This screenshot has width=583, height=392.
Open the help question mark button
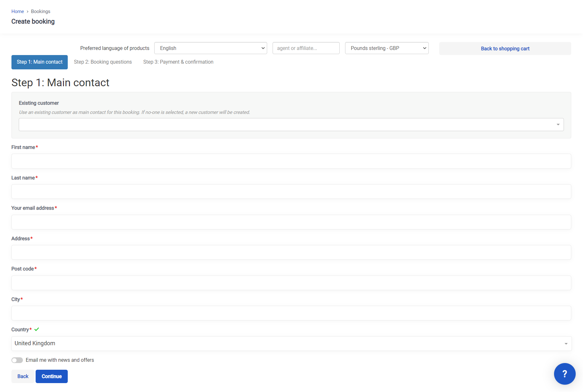(565, 374)
